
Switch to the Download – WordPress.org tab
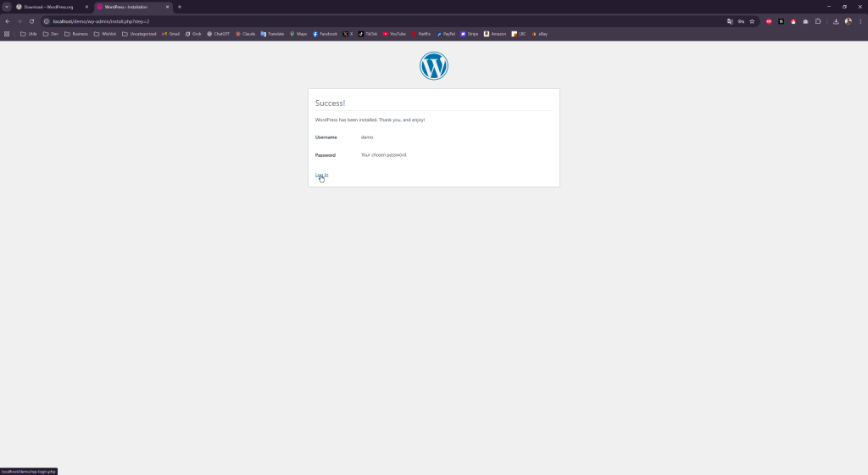tap(49, 7)
